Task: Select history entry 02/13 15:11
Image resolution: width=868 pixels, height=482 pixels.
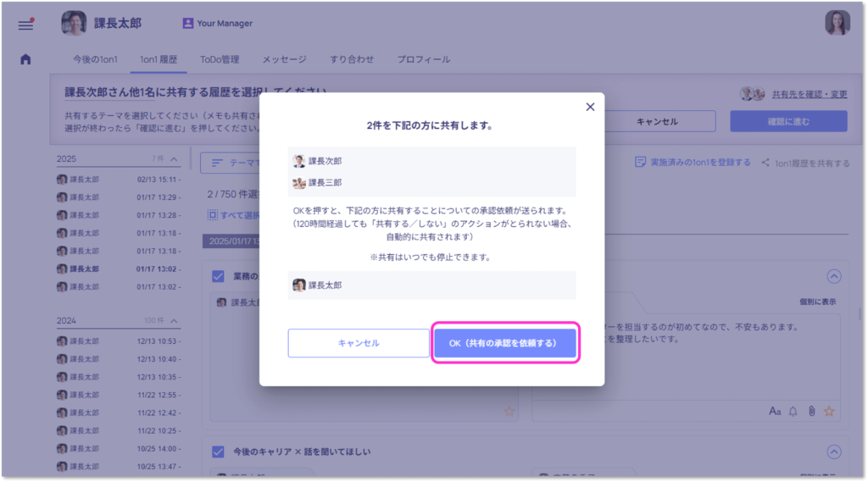Action: click(x=119, y=180)
